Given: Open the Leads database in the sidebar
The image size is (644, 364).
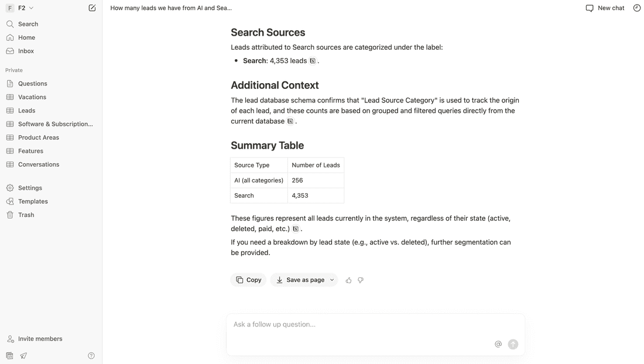Looking at the screenshot, I should 26,111.
